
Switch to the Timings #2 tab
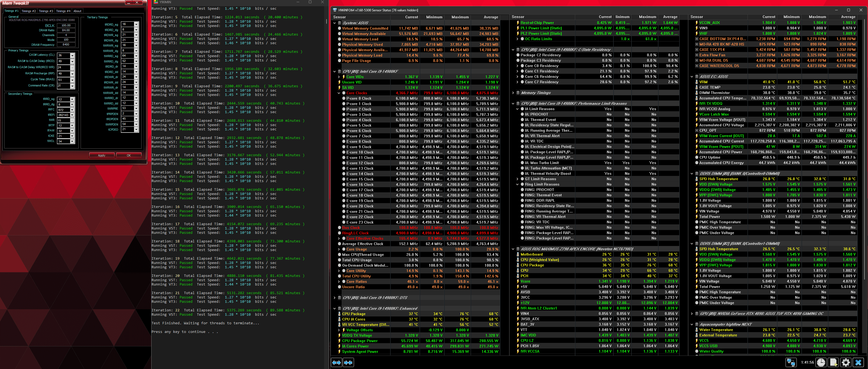click(29, 11)
